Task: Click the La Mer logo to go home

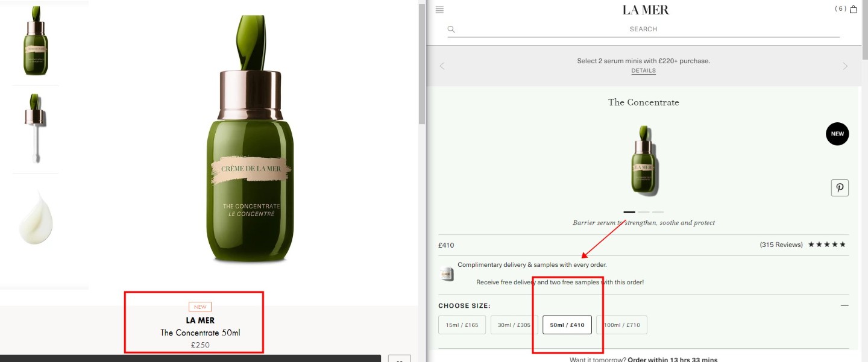Action: click(x=646, y=10)
